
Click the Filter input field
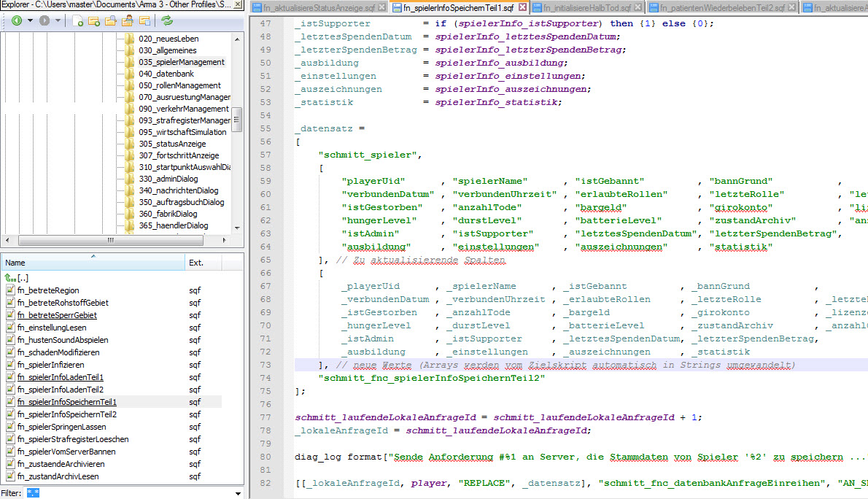(128, 493)
